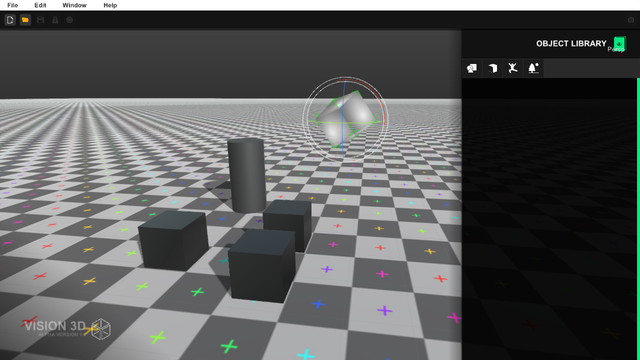The height and width of the screenshot is (360, 640).
Task: Click the New Scene document icon
Action: (10, 20)
